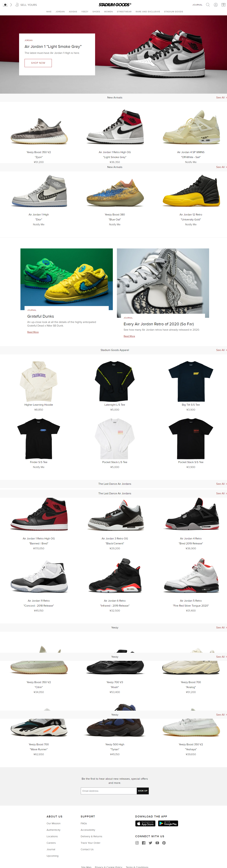This screenshot has width=227, height=868.
Task: Open the Twitter social icon
Action: pyautogui.click(x=150, y=843)
